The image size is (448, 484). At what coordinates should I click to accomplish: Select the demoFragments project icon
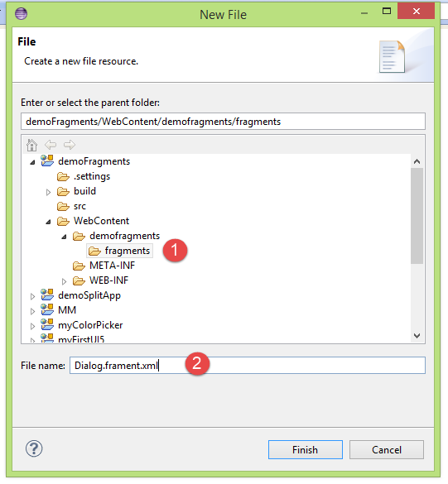tap(47, 161)
